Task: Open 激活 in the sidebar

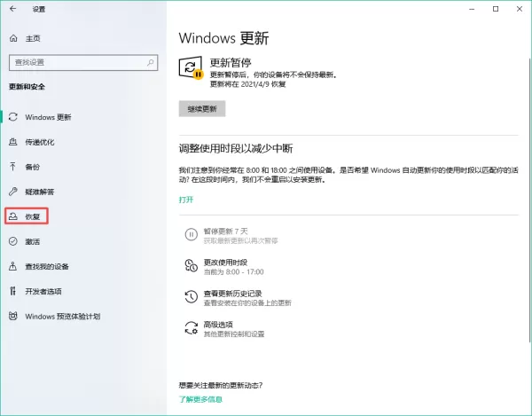Action: 33,241
